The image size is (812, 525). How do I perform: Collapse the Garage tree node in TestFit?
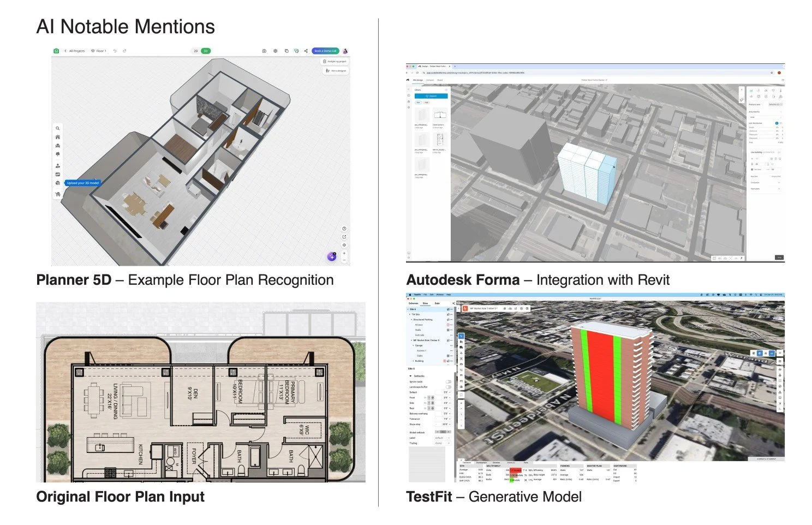pos(413,345)
